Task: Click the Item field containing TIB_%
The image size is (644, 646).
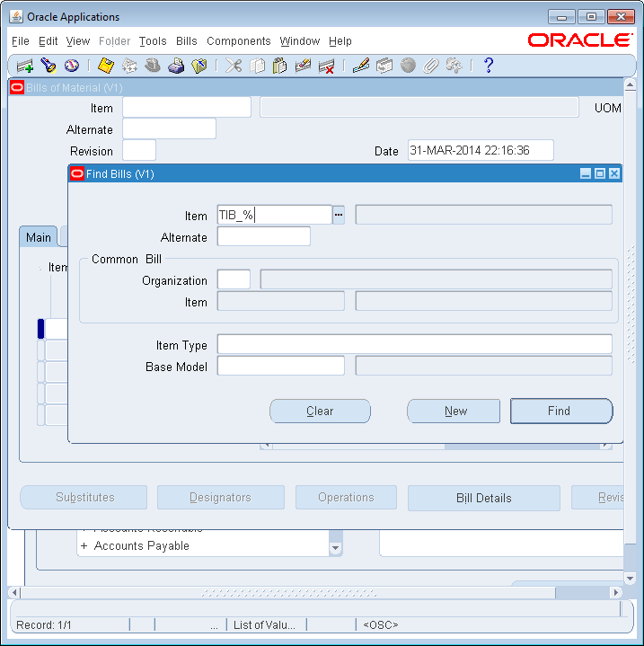Action: pos(274,215)
